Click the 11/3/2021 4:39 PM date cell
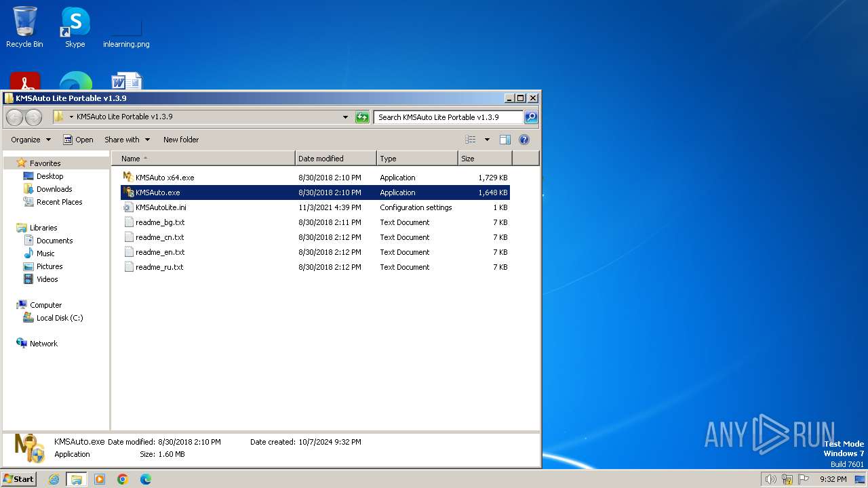 point(330,207)
